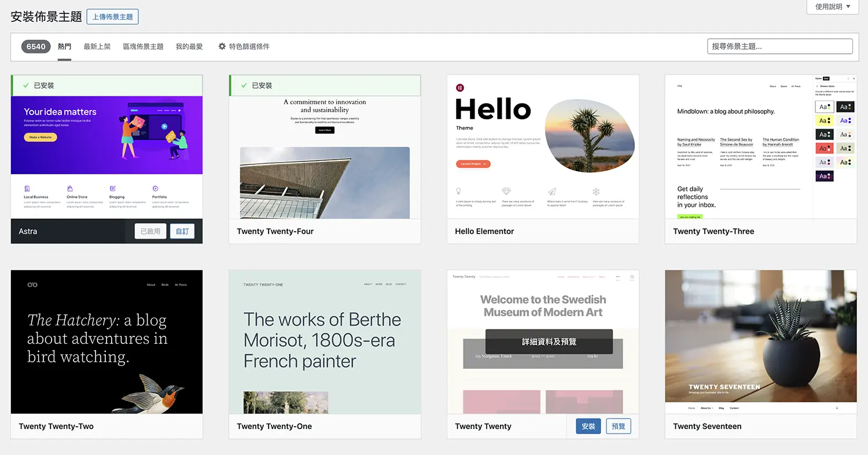Click the 自訂 customize button on Astra

pyautogui.click(x=182, y=232)
